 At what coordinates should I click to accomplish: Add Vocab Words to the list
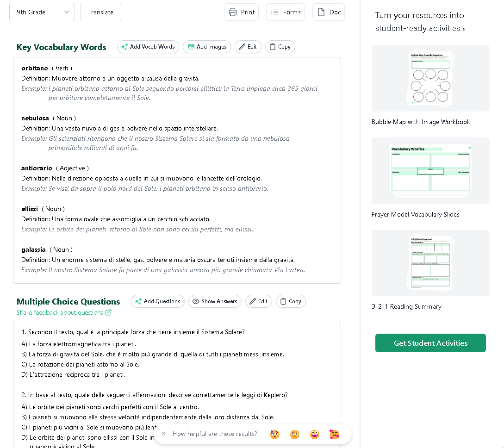tap(148, 47)
